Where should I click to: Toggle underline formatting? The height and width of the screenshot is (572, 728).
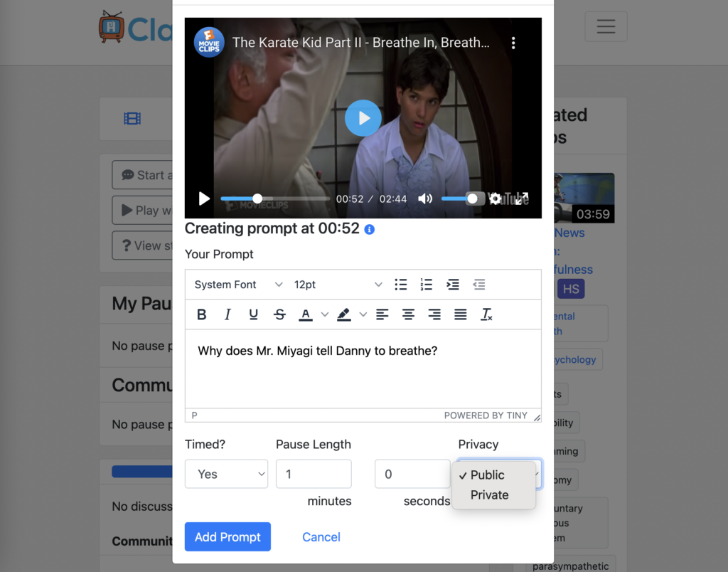[x=254, y=314]
